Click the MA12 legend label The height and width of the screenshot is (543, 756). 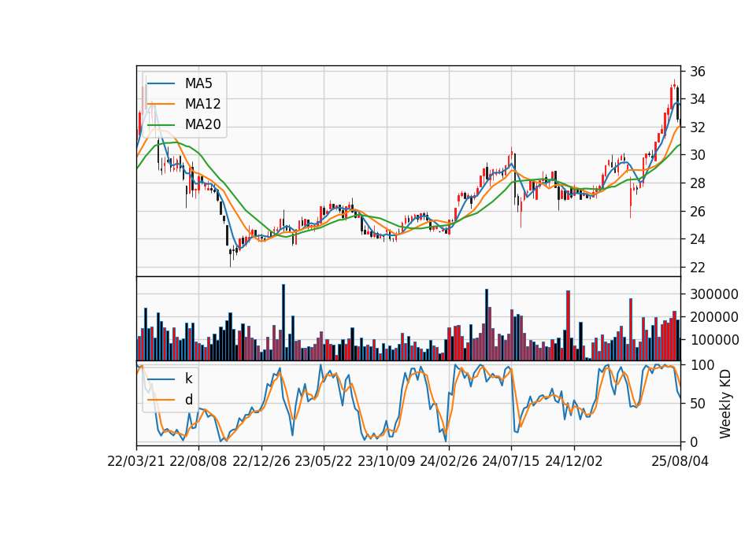pyautogui.click(x=202, y=104)
